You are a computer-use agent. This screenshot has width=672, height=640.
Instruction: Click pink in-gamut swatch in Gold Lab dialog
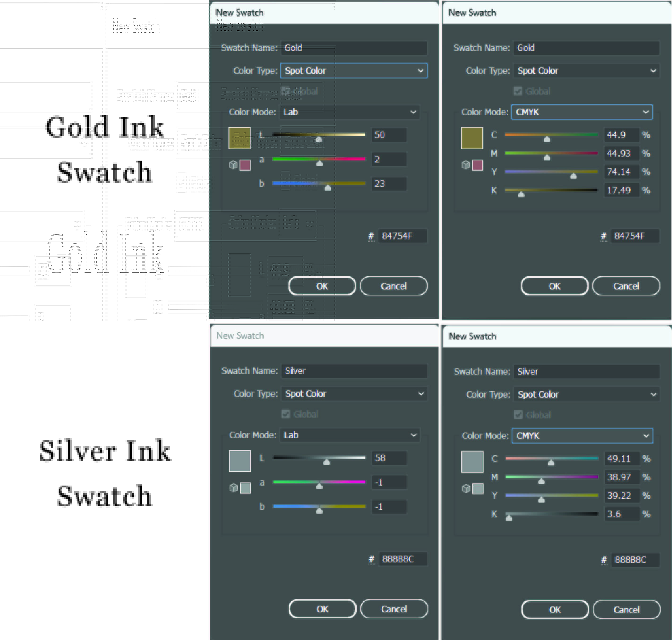click(x=245, y=165)
